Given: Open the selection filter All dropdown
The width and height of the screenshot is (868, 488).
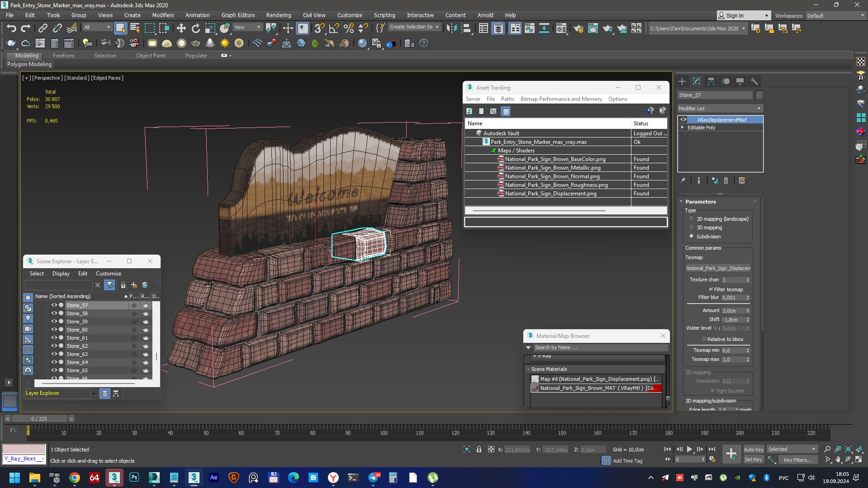Looking at the screenshot, I should [97, 28].
